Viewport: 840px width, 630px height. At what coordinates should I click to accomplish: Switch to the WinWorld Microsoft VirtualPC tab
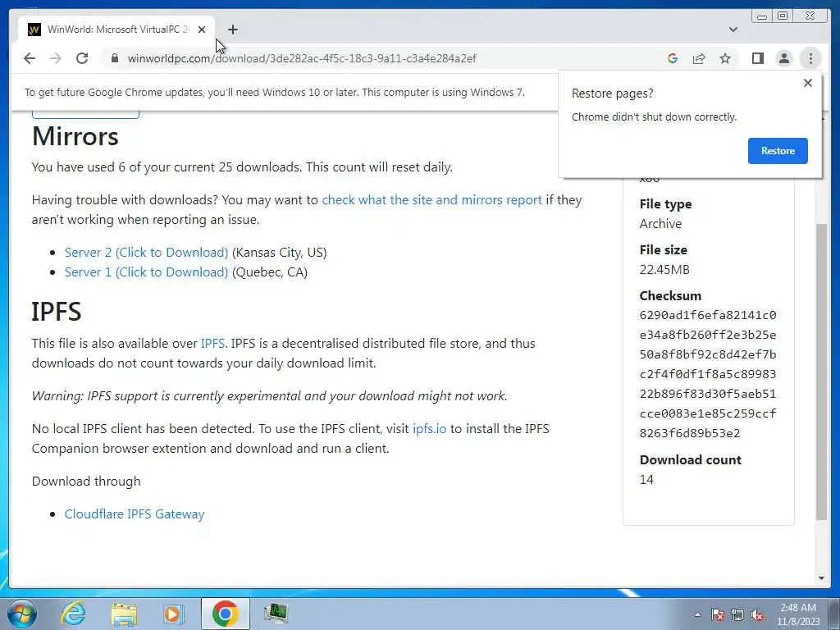click(x=116, y=30)
